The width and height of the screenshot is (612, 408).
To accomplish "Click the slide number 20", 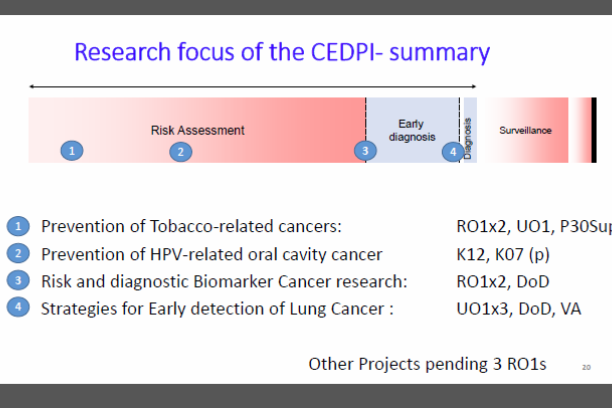I will click(x=586, y=367).
